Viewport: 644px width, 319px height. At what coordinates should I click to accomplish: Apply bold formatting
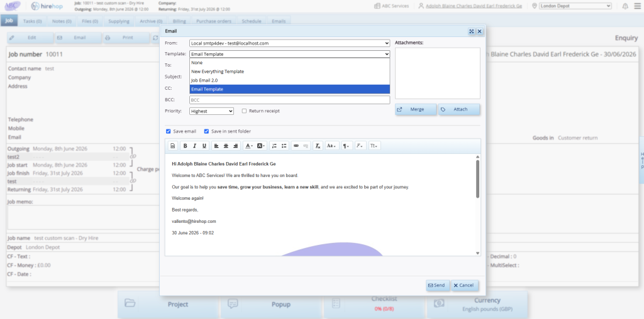186,146
